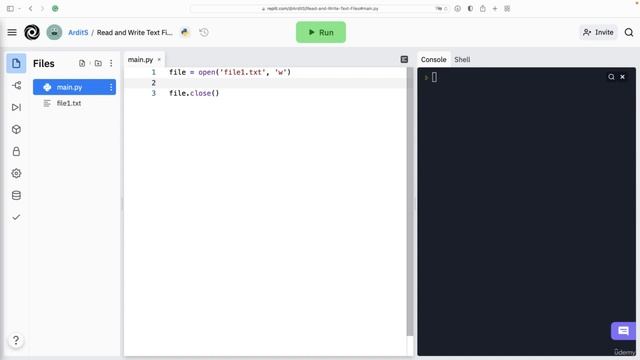Toggle the browser sidebar icon

tap(10, 8)
